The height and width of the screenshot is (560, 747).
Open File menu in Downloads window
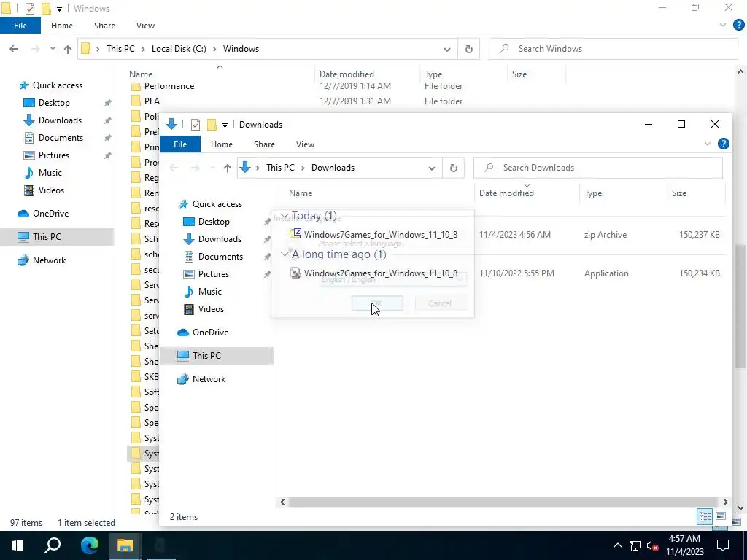tap(180, 144)
